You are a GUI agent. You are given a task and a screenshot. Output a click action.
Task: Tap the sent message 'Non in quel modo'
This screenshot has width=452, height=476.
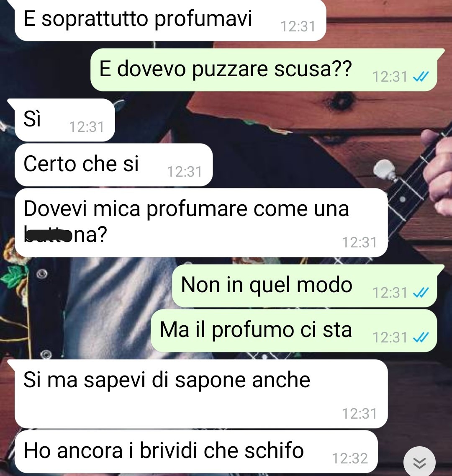(304, 286)
